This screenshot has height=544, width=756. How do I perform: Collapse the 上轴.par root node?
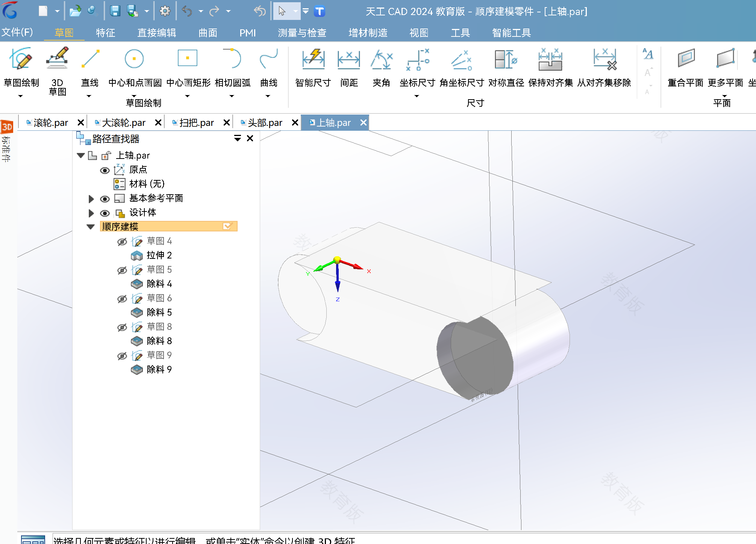(80, 156)
